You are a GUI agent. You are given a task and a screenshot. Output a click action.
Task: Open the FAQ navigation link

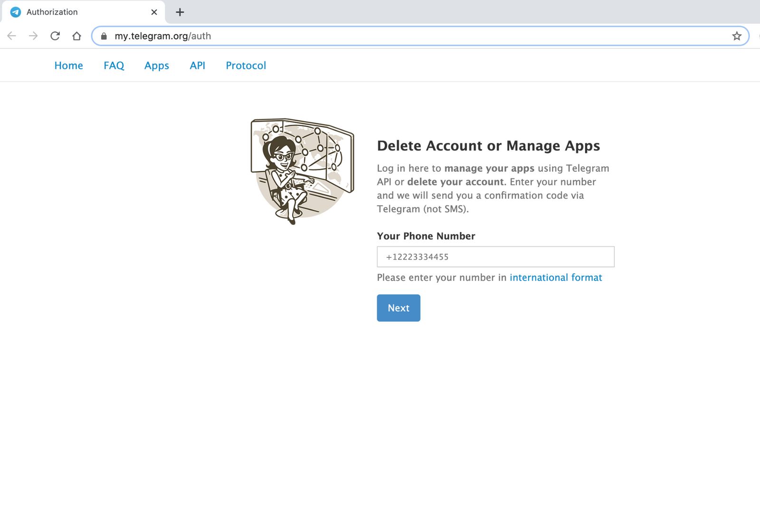pos(114,65)
